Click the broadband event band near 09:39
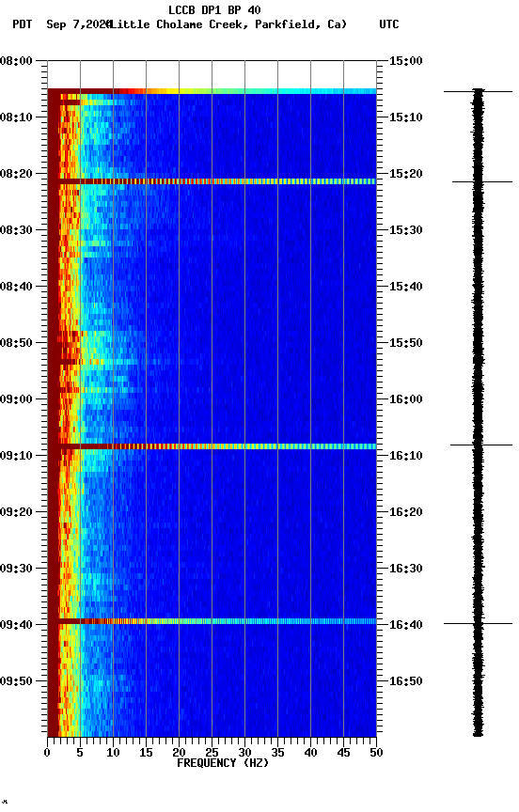 click(212, 621)
